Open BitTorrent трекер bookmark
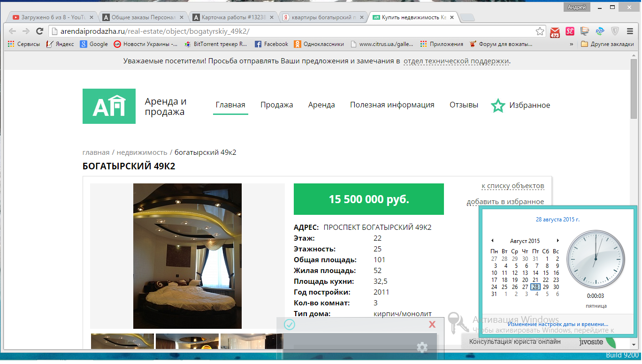The image size is (642, 364). coord(216,44)
